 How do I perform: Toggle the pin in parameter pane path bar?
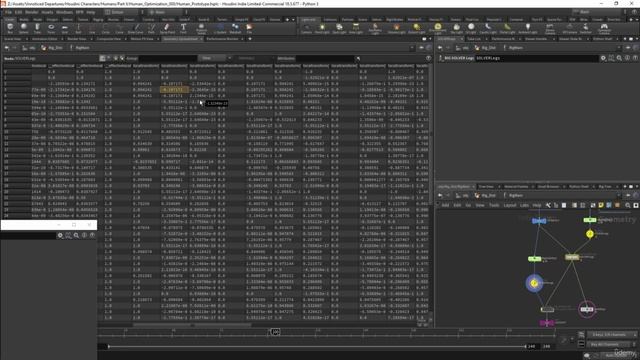point(628,48)
